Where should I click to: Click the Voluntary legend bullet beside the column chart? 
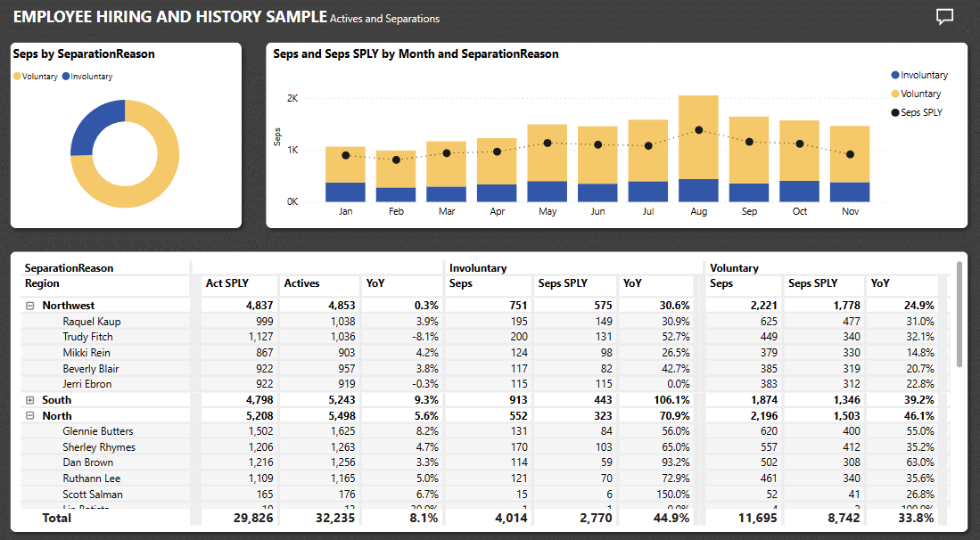894,93
